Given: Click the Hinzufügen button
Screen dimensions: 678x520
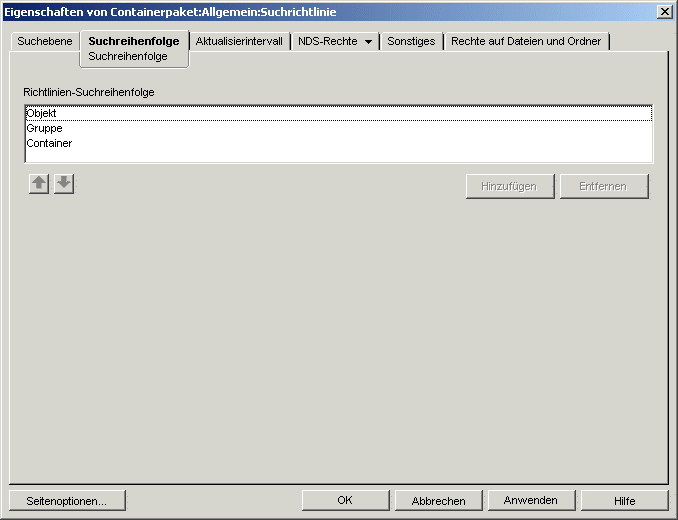Looking at the screenshot, I should click(x=509, y=187).
